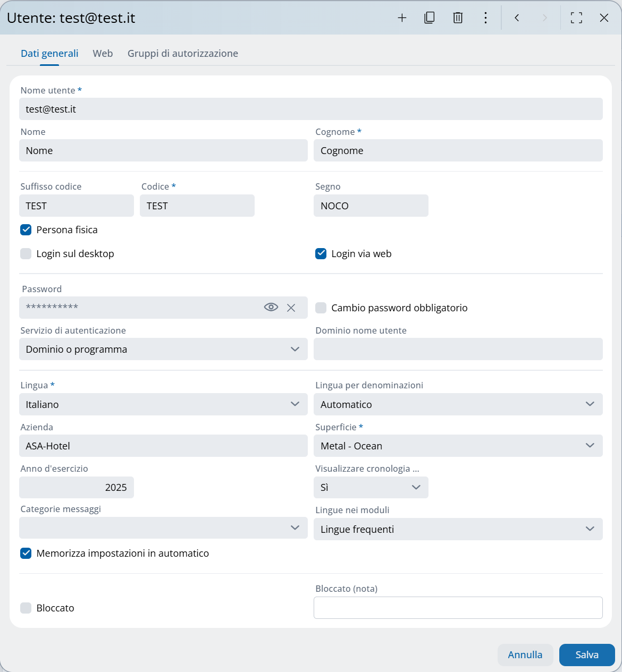Clear password field with X icon
This screenshot has height=672, width=622.
tap(291, 308)
